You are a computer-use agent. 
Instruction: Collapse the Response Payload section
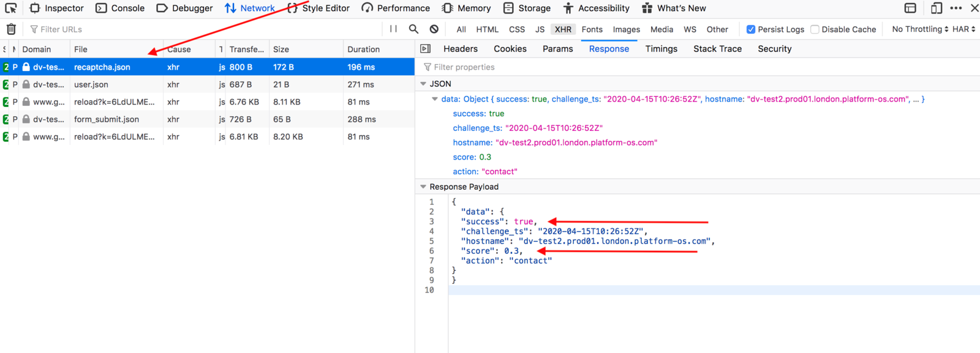click(x=423, y=187)
